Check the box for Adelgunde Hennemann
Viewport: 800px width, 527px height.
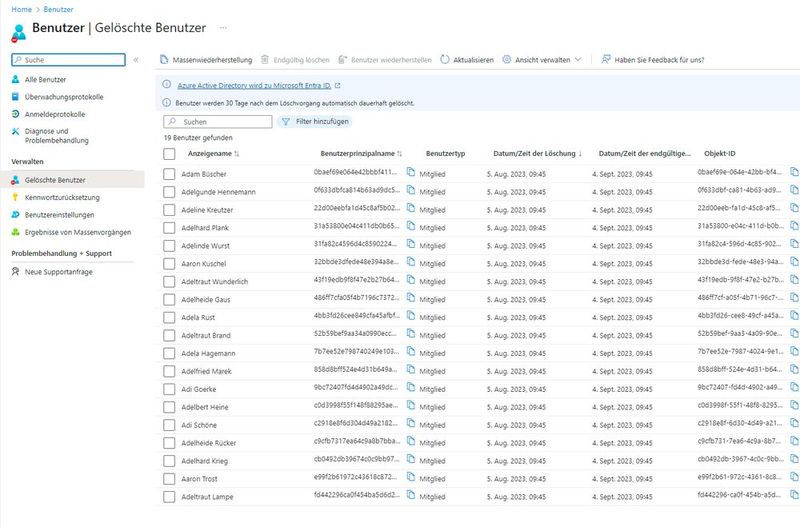tap(169, 192)
